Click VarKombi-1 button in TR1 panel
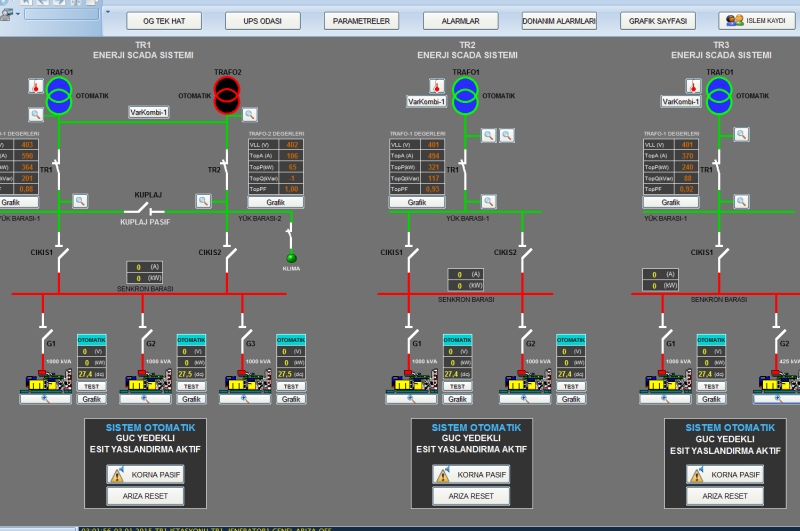Viewport: 800px width, 531px height. (148, 112)
